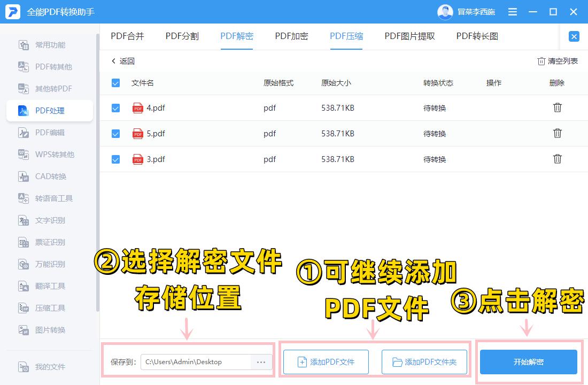Click the app logo icon in title bar

click(12, 12)
